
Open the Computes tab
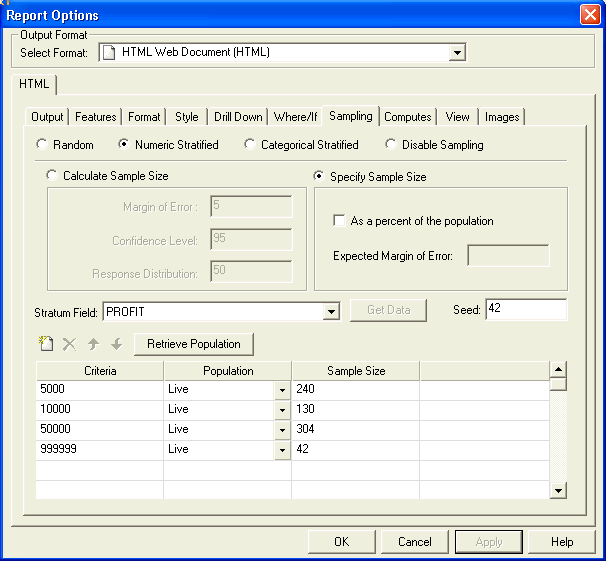408,117
